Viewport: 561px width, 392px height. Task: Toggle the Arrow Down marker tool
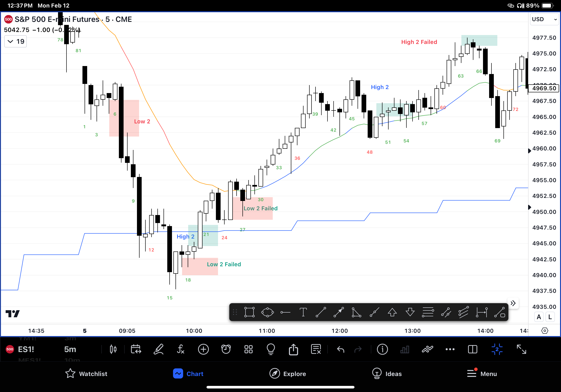click(410, 312)
